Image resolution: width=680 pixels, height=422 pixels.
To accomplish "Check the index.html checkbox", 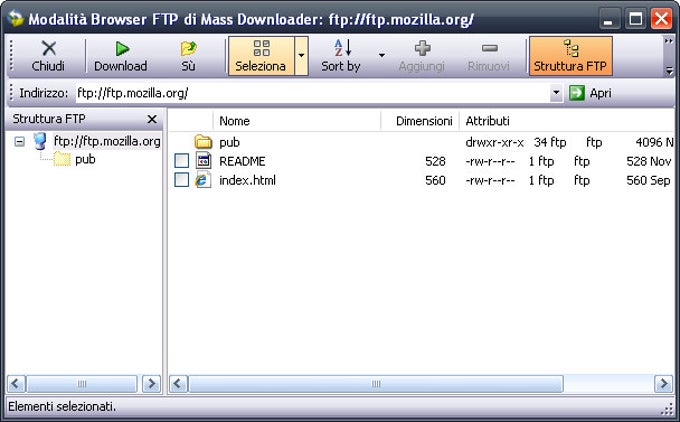I will (182, 180).
